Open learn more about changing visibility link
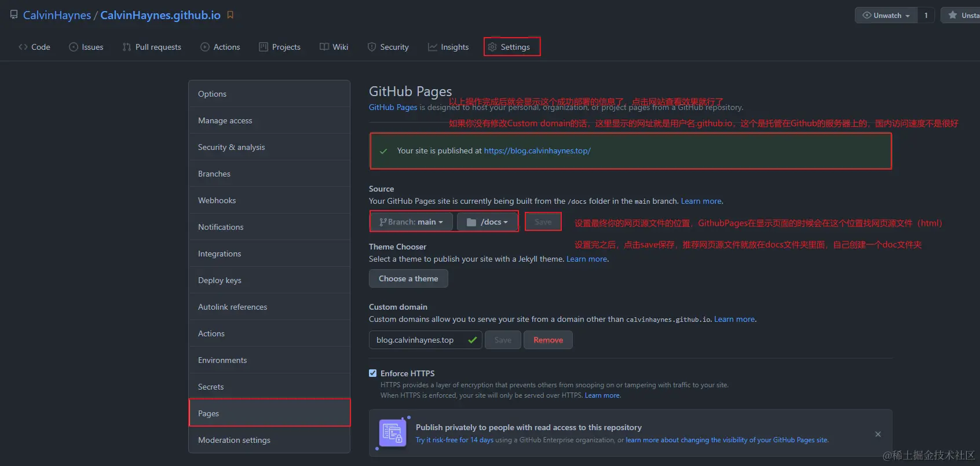This screenshot has height=466, width=980. tap(726, 440)
